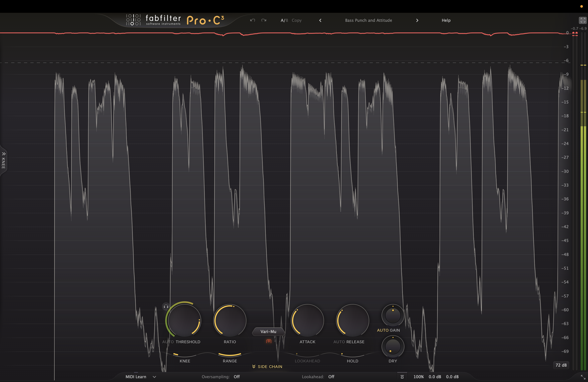The height and width of the screenshot is (382, 588).
Task: Open preset menu Bass Punch and Attitude
Action: click(x=368, y=20)
